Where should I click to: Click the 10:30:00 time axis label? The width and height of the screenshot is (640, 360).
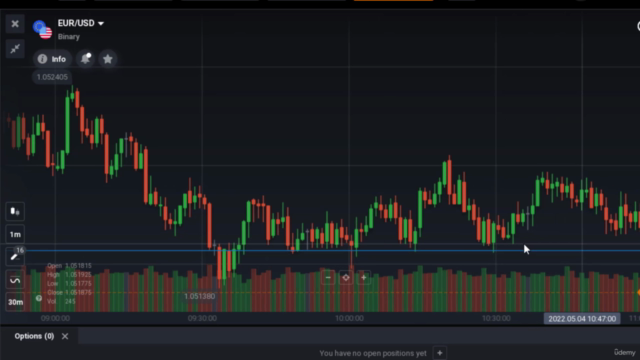496,318
